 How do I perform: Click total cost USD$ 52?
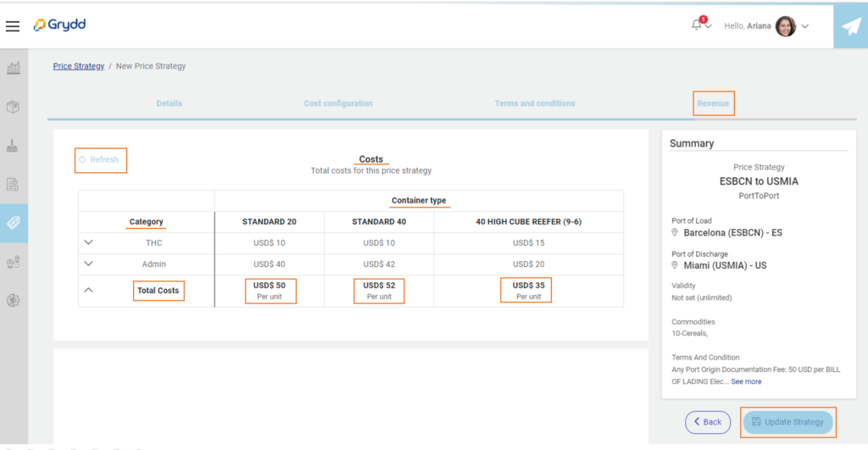coord(379,286)
